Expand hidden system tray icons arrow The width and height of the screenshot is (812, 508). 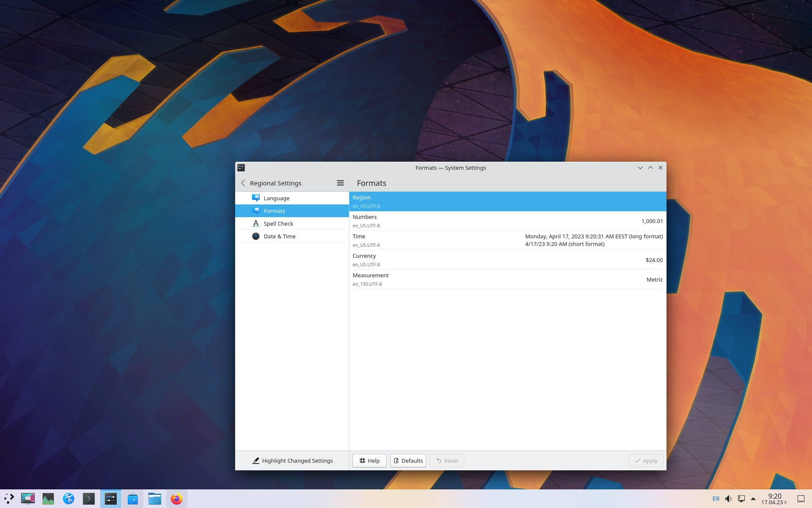tap(753, 499)
